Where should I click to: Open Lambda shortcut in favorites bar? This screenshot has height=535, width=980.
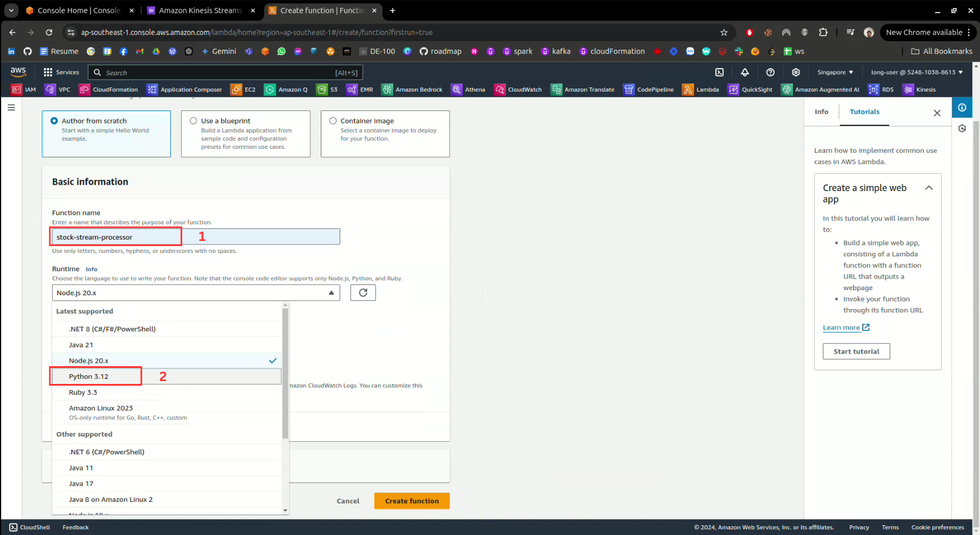pyautogui.click(x=700, y=89)
